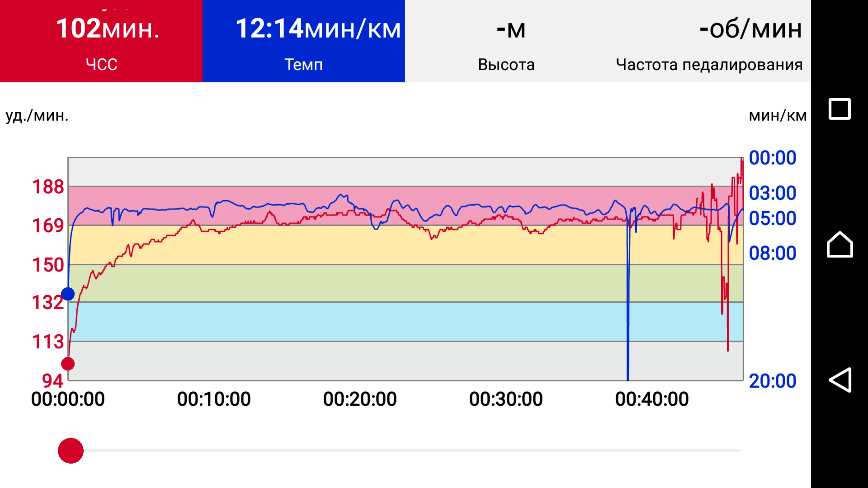This screenshot has width=868, height=488.
Task: Enable the Высота altitude tile
Action: click(x=506, y=41)
